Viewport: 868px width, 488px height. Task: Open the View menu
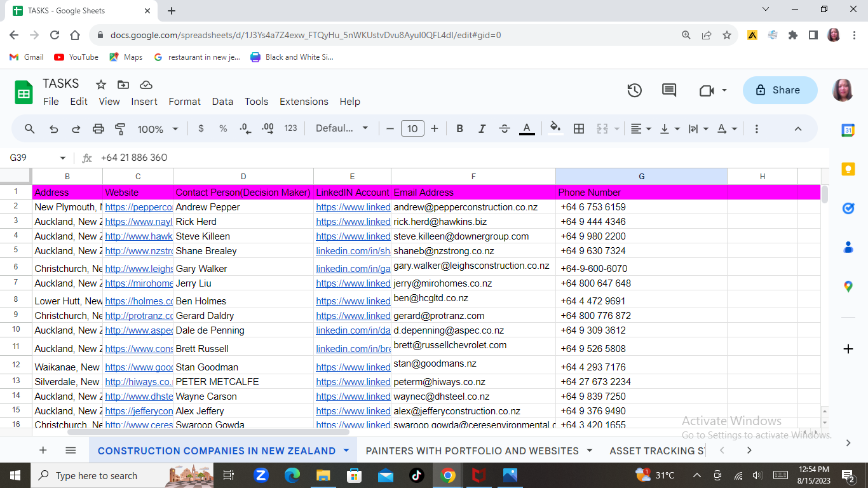(x=109, y=102)
